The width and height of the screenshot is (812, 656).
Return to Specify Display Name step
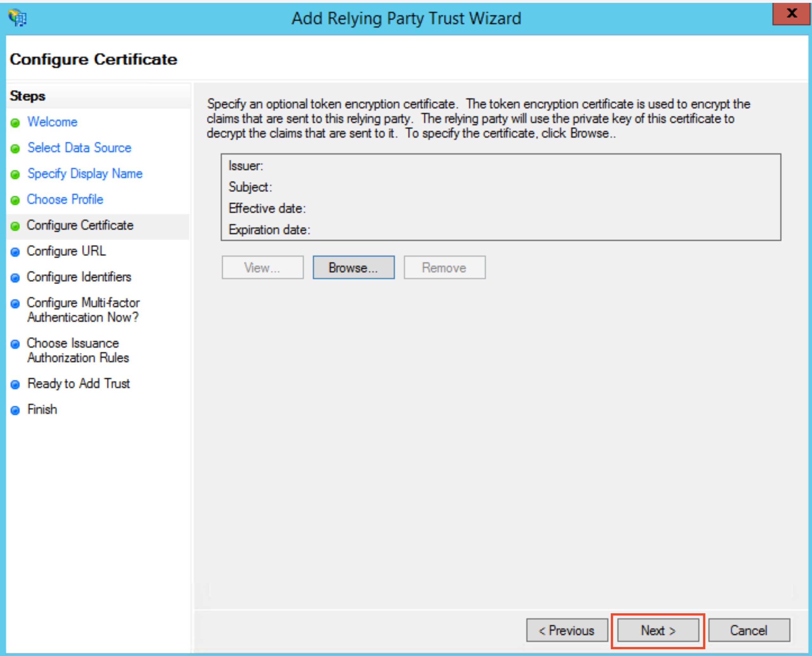click(x=85, y=173)
